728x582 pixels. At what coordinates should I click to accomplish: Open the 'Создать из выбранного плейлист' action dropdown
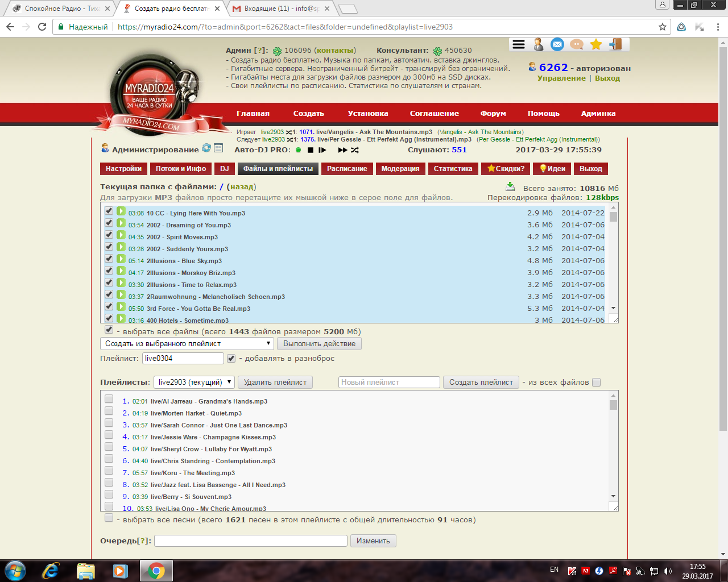coord(188,344)
